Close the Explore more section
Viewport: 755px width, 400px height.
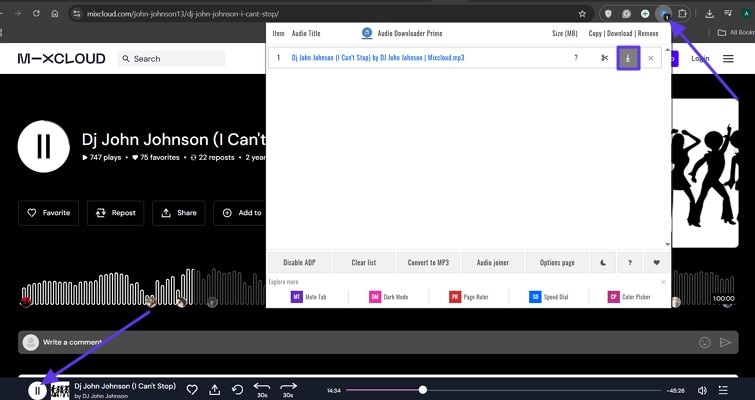point(664,282)
